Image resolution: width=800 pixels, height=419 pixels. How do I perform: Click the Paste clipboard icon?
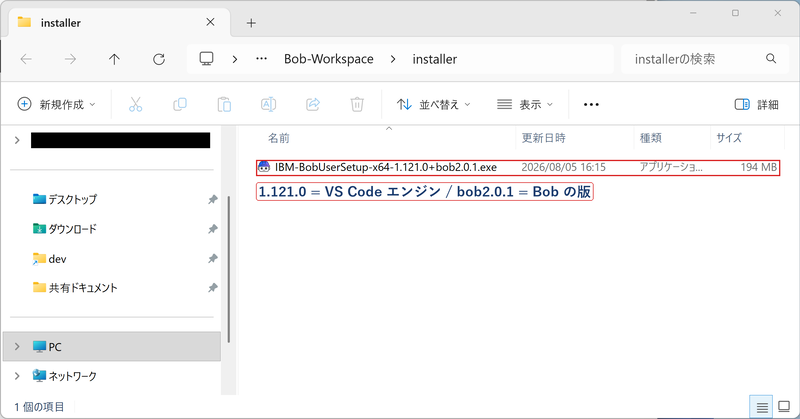click(224, 105)
